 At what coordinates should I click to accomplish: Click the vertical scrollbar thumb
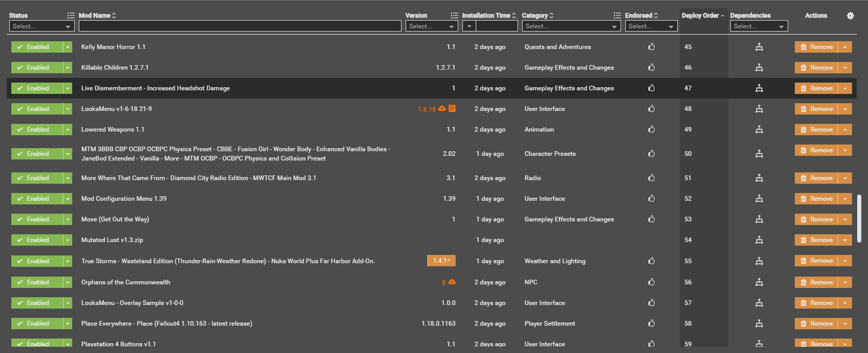coord(859,218)
